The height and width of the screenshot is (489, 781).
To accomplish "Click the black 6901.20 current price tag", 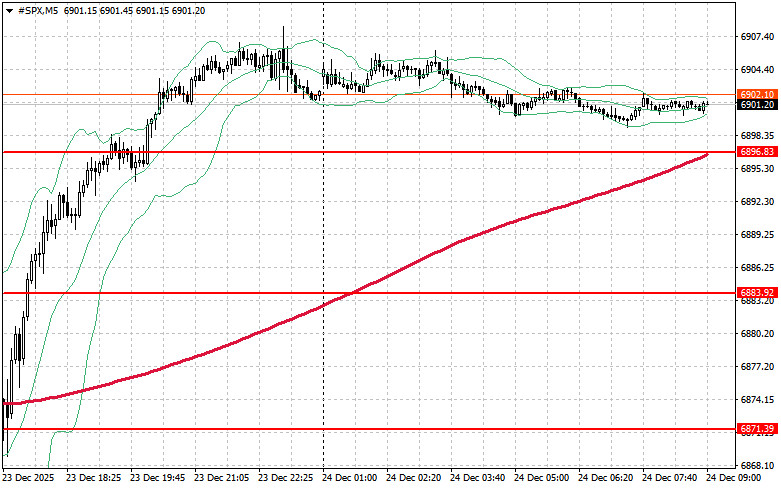I will [757, 104].
